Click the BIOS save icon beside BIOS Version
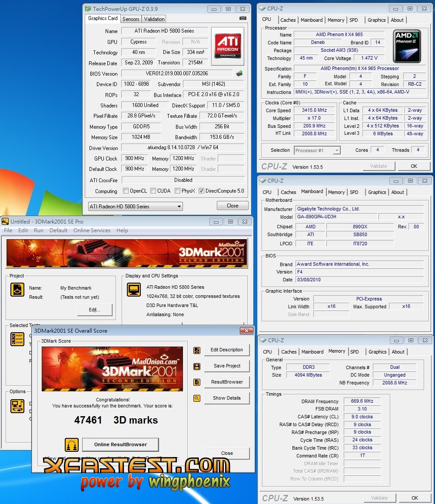Image resolution: width=435 pixels, height=504 pixels. click(239, 73)
